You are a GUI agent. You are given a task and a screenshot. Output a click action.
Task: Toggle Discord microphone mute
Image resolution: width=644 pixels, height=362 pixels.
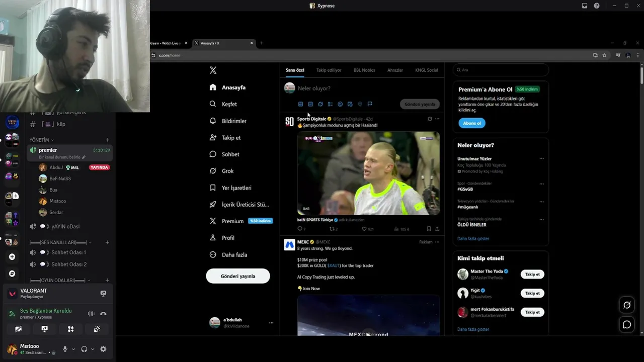[x=65, y=349]
